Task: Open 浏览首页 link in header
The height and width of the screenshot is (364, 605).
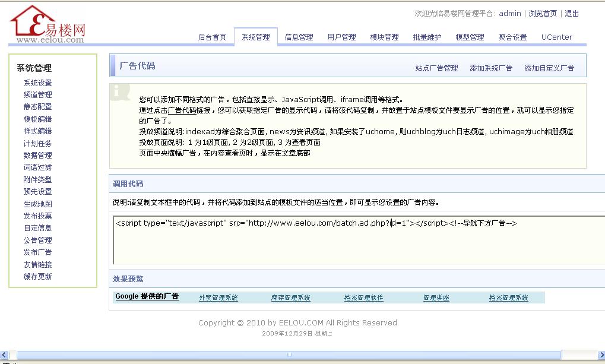Action: coord(543,14)
